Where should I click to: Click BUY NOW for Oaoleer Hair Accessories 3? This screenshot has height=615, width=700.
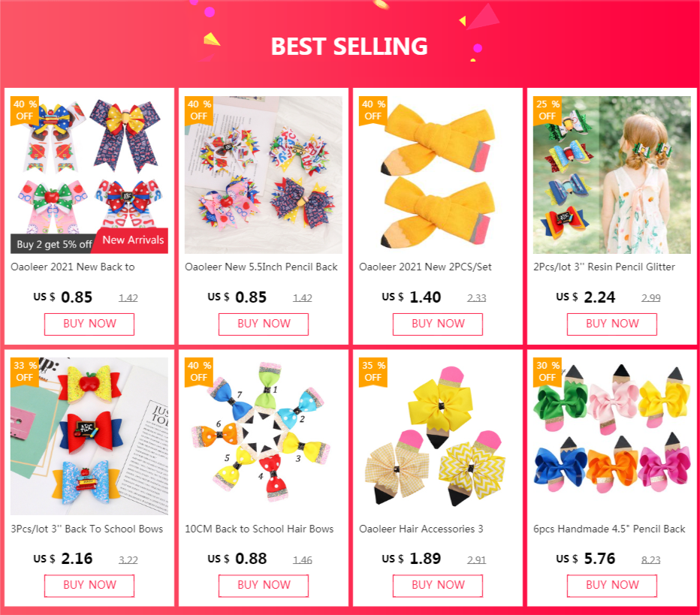(x=437, y=586)
